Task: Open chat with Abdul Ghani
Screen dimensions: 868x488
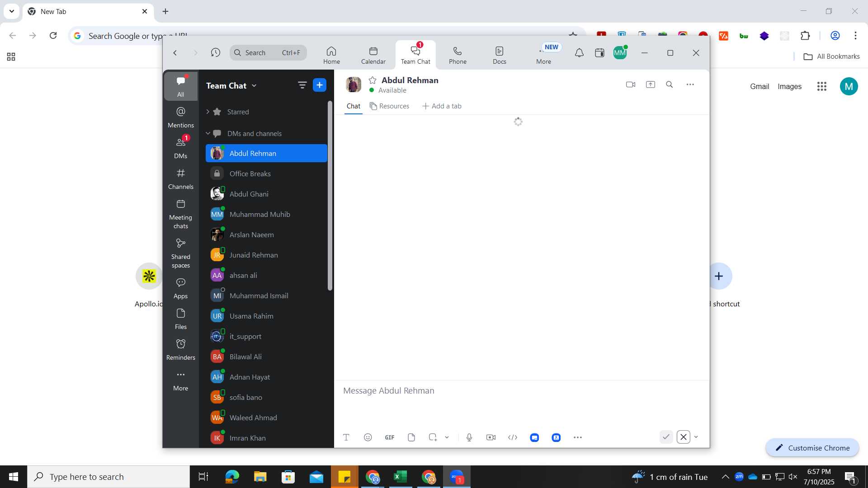Action: [266, 194]
